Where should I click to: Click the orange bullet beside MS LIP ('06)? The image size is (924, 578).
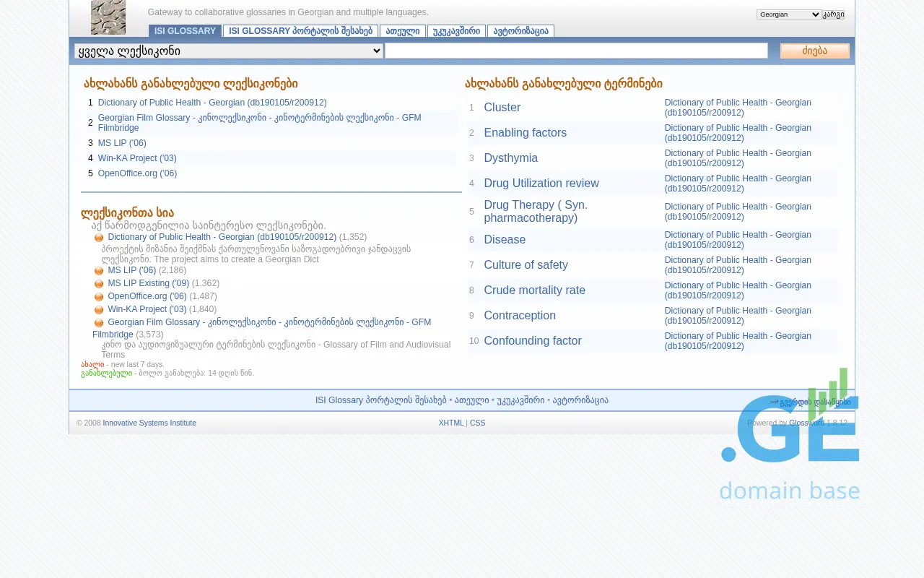(x=99, y=271)
